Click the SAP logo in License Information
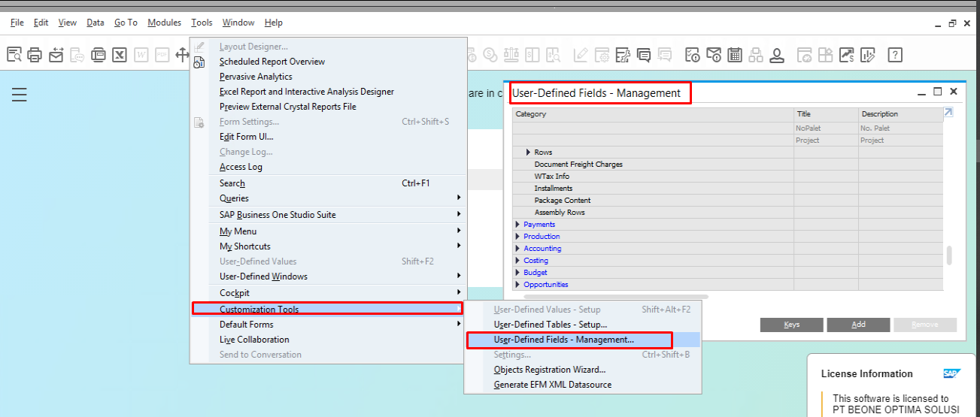980x417 pixels. [951, 373]
